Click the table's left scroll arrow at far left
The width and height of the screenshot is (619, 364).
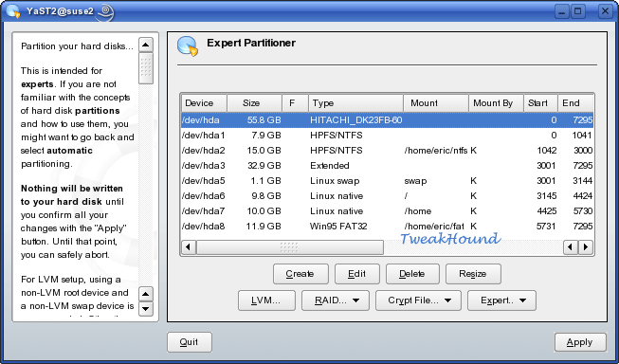coord(189,247)
